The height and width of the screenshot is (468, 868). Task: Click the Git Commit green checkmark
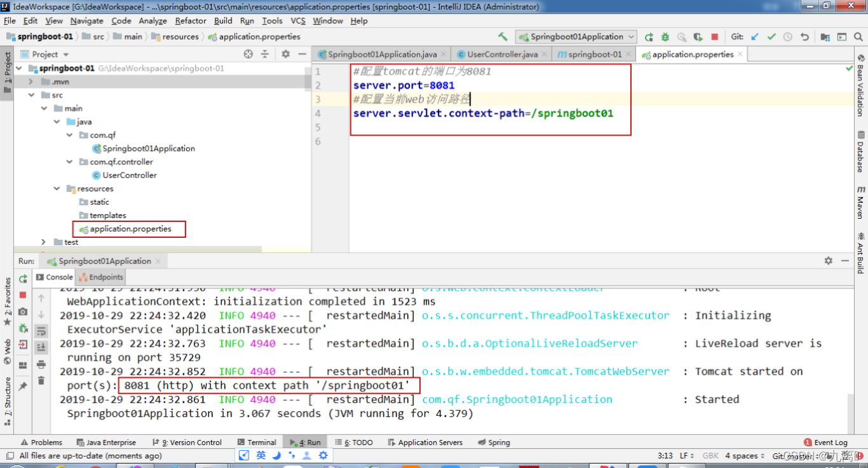[x=771, y=37]
